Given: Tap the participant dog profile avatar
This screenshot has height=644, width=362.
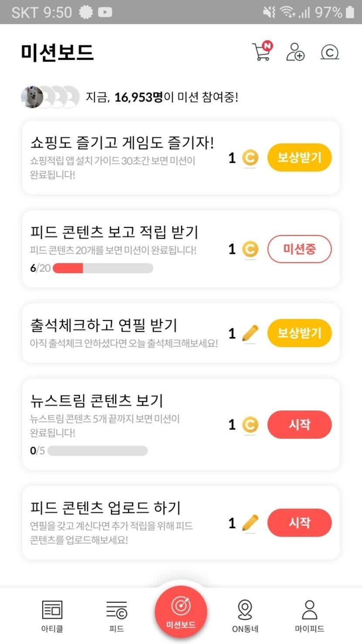Looking at the screenshot, I should click(32, 97).
